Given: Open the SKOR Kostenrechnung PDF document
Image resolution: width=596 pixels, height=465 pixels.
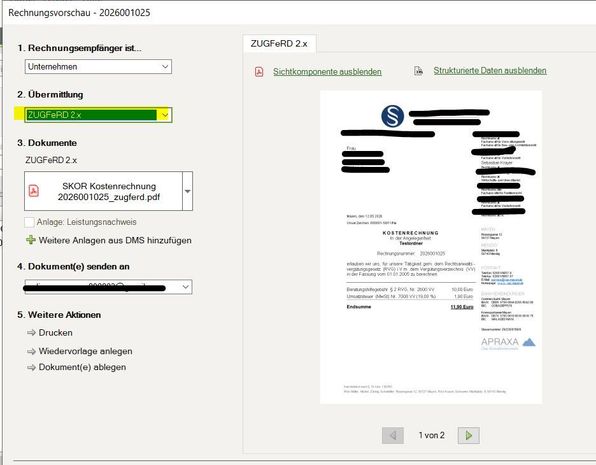Looking at the screenshot, I should point(103,191).
